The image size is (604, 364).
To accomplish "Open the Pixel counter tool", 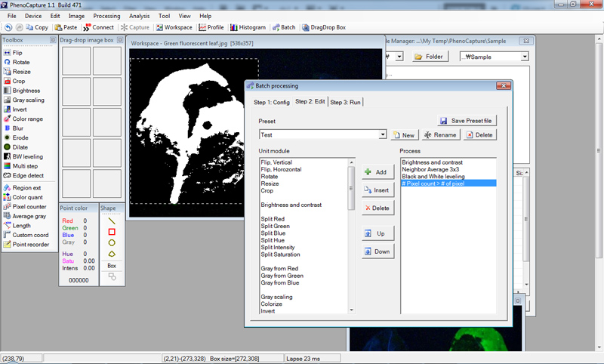I will click(29, 206).
